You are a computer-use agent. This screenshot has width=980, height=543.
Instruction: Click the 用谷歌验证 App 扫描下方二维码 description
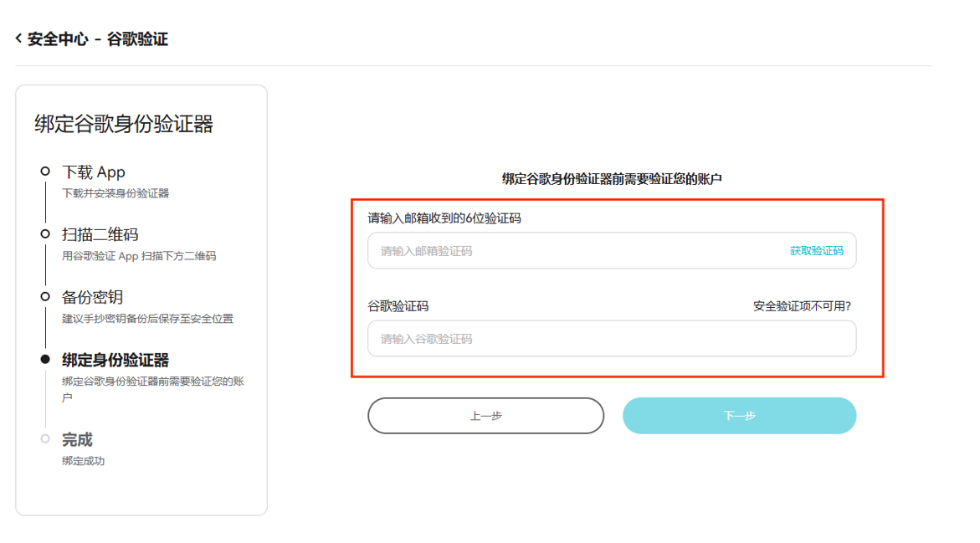[139, 255]
